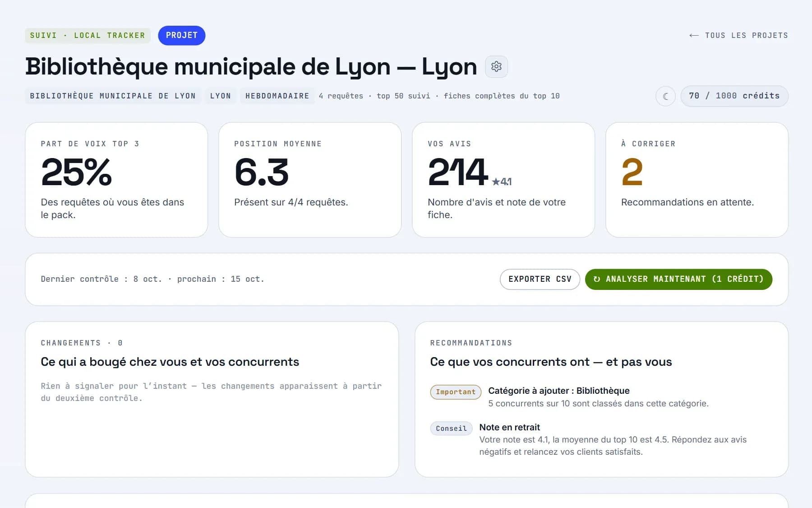Open the Part de voix top 3 card
812x508 pixels.
116,180
